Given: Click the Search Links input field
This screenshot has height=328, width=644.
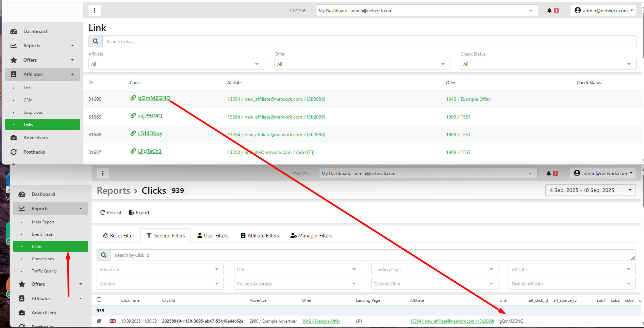Looking at the screenshot, I should [369, 42].
